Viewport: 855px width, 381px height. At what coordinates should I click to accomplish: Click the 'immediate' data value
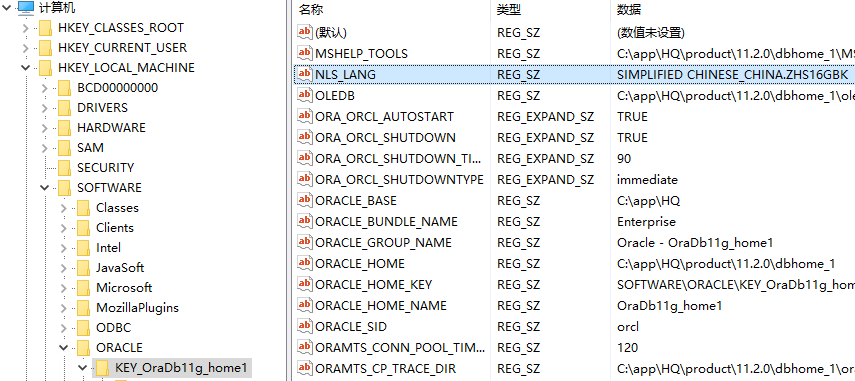pos(647,179)
